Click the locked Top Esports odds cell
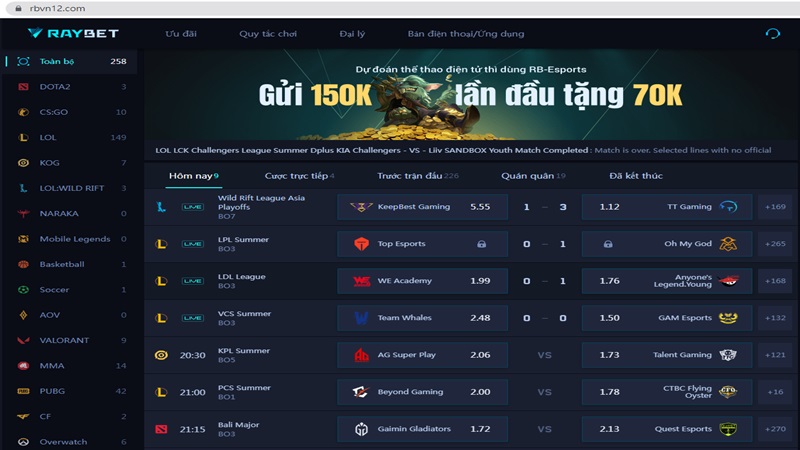 coord(422,244)
